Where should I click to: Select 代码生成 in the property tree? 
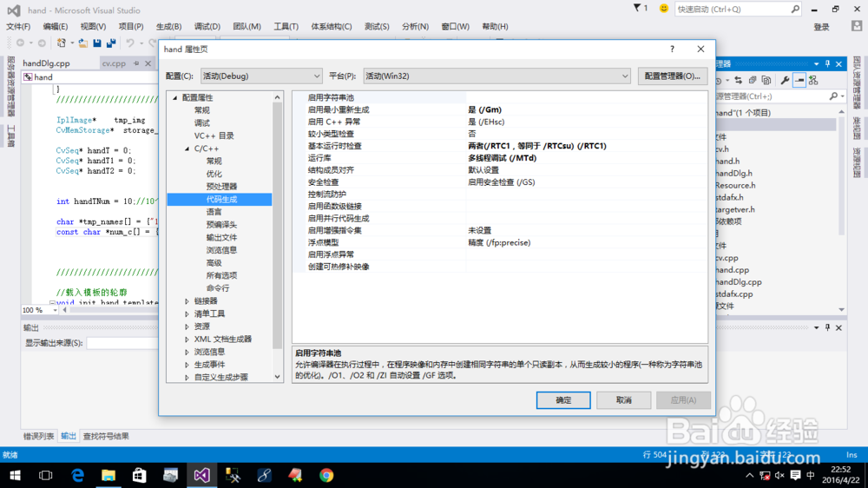(x=220, y=200)
